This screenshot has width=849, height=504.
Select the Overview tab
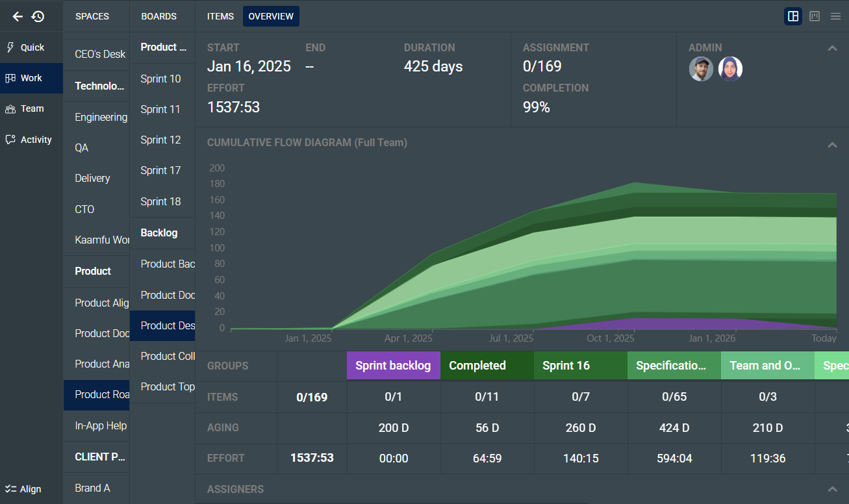click(x=271, y=16)
